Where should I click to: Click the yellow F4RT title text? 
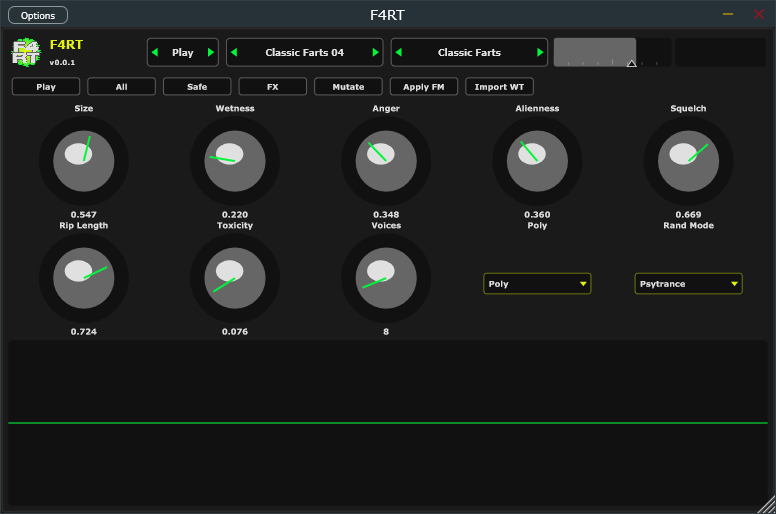pyautogui.click(x=66, y=45)
